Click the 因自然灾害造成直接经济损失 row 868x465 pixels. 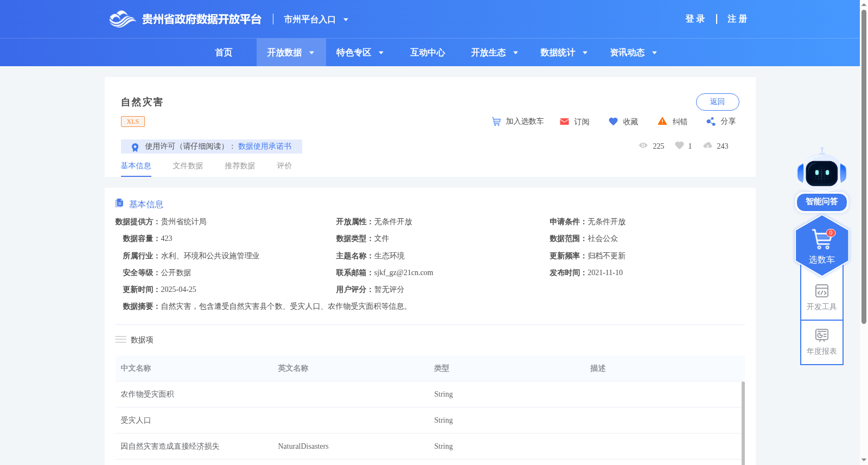point(429,447)
